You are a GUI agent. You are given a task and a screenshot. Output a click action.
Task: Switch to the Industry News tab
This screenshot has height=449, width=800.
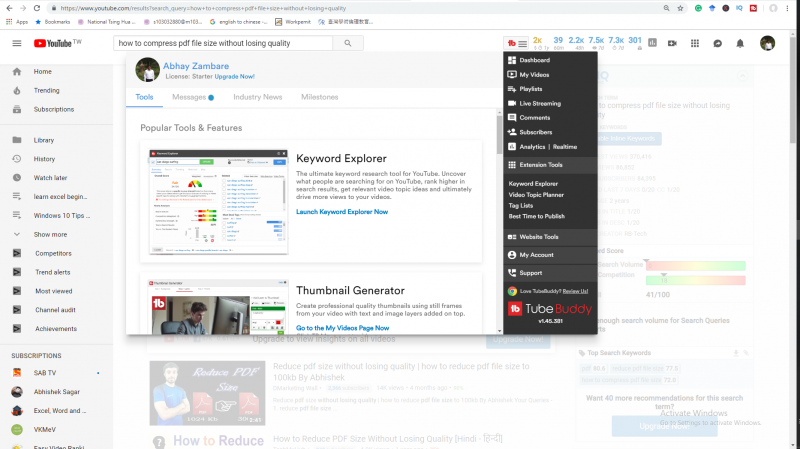click(x=257, y=97)
